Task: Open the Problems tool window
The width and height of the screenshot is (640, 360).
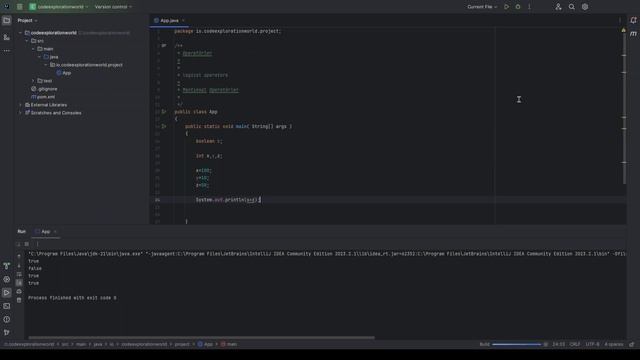Action: coord(7,320)
